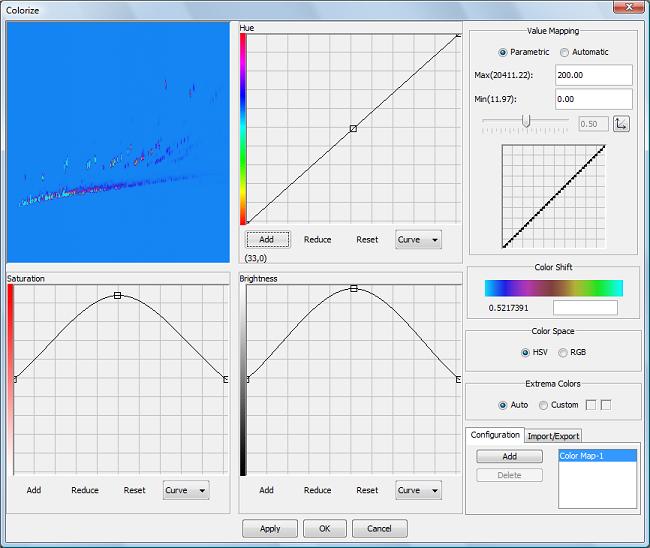Click Add in the Configuration tab
This screenshot has width=650, height=548.
point(509,456)
